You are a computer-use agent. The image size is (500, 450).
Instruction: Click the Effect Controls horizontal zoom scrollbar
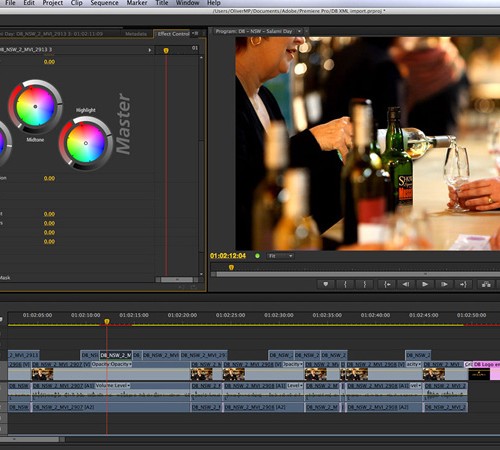pyautogui.click(x=177, y=280)
